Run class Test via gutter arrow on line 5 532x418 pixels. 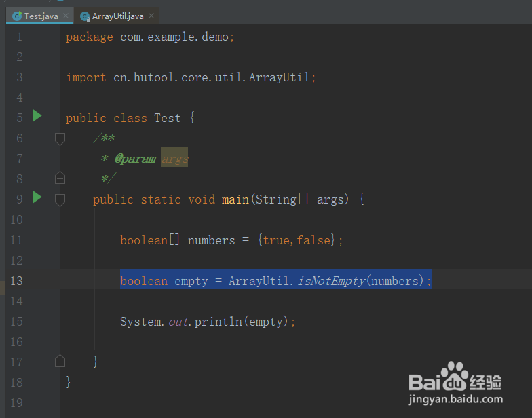point(37,115)
